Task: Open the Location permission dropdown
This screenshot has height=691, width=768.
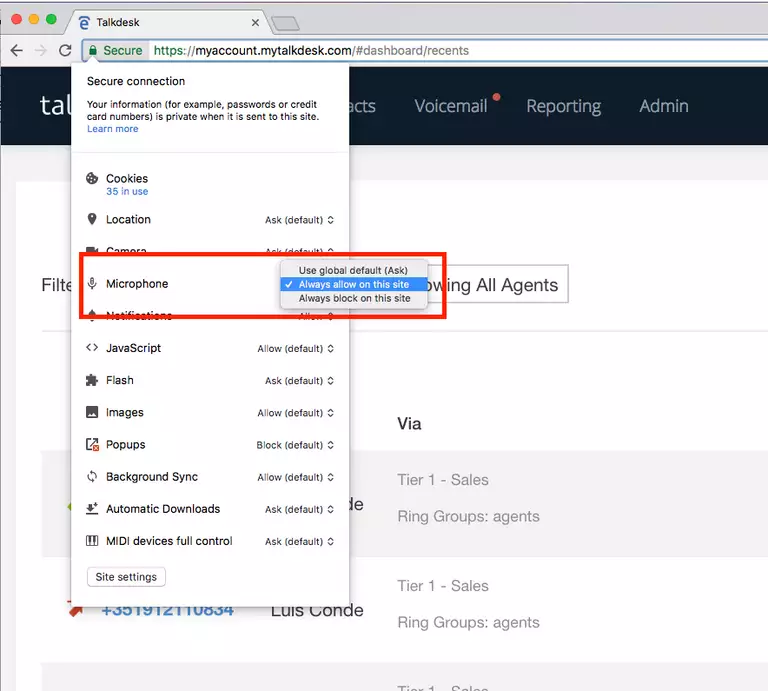Action: point(299,220)
